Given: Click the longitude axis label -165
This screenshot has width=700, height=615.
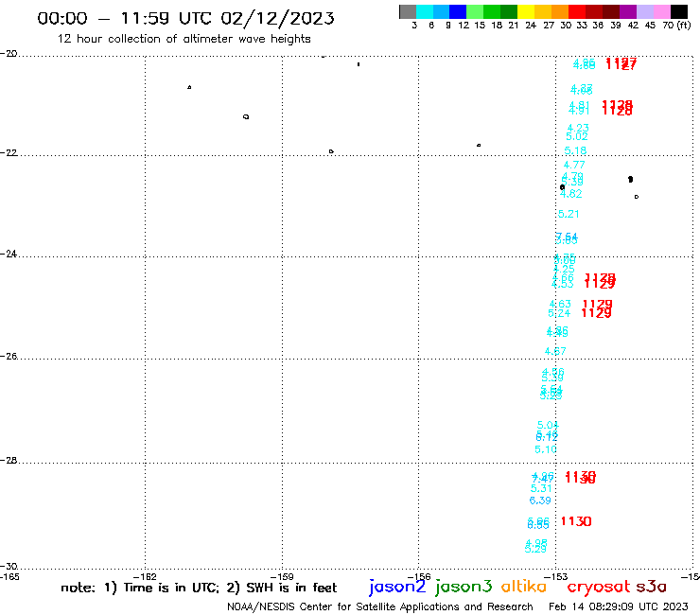Looking at the screenshot, I should pyautogui.click(x=9, y=576).
